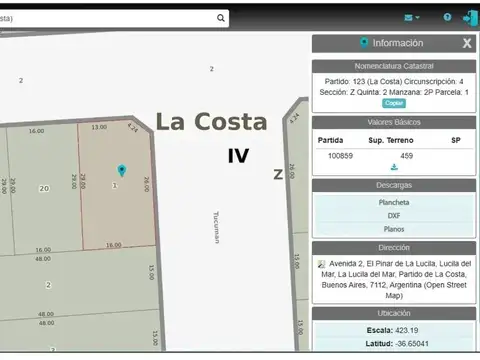Screen dimensions: 480x360
Task: Click the 13.00 measurement on parcel 1
Action: 99,127
